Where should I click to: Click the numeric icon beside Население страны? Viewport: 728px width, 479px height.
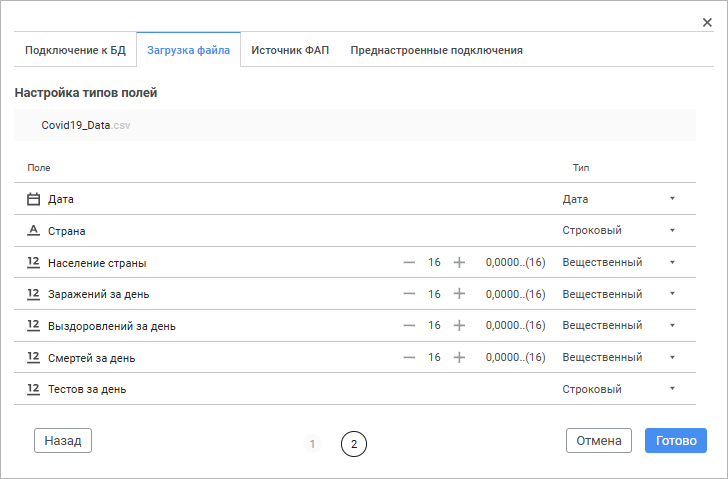point(33,262)
